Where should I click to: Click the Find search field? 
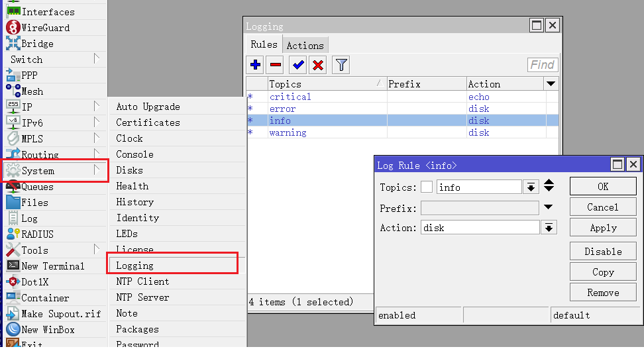[543, 65]
